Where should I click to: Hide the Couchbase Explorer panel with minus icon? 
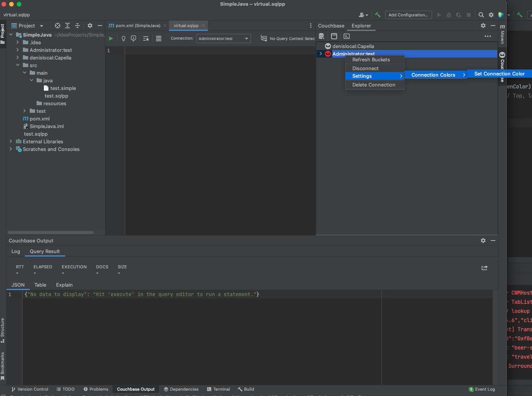pyautogui.click(x=493, y=26)
